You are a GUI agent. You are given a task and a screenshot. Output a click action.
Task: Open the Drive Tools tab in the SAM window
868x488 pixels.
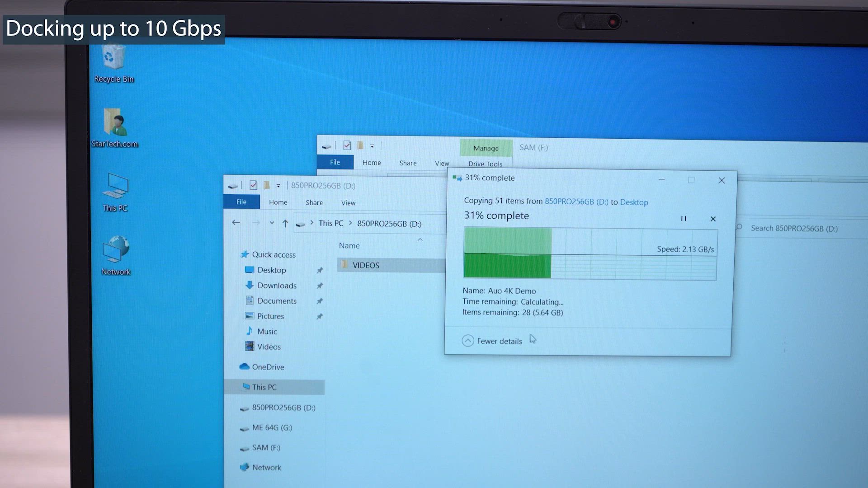(485, 163)
